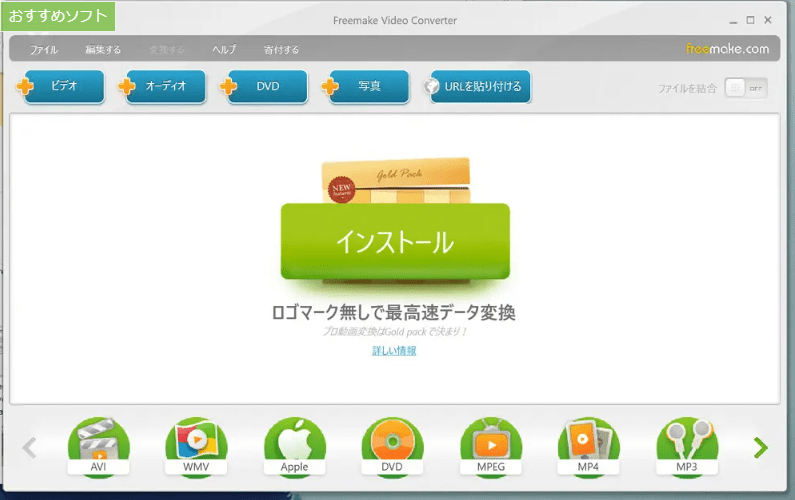
Task: Click the Gold Pack box image
Action: tap(396, 181)
